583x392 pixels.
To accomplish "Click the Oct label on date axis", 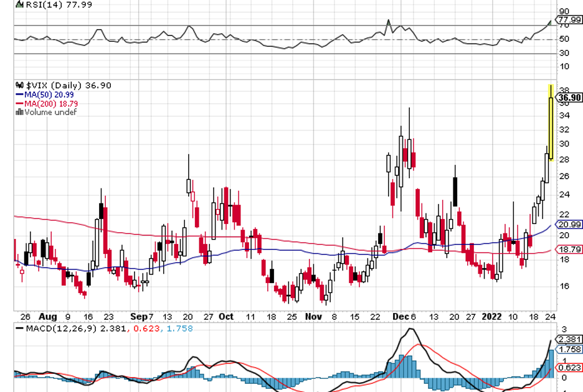I will 227,316.
